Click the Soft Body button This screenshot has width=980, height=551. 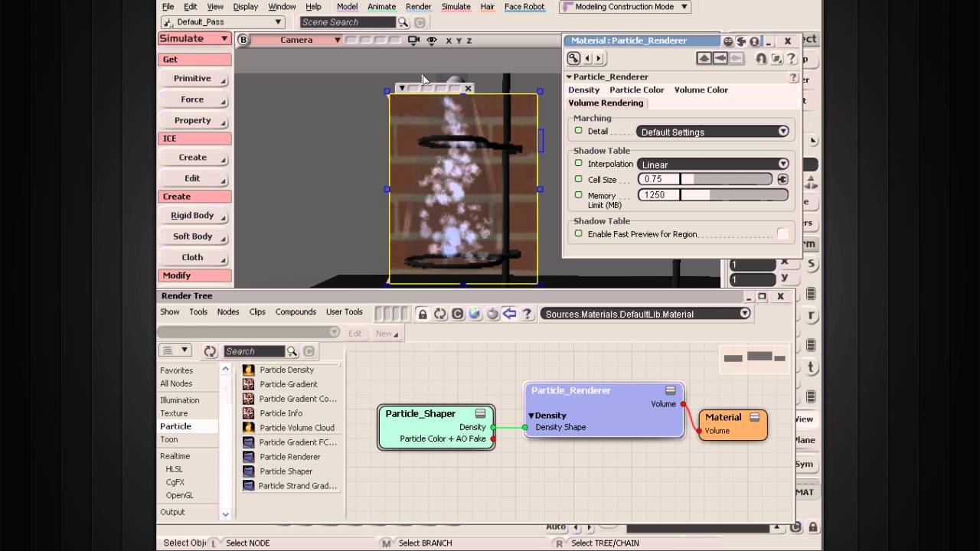pos(193,236)
